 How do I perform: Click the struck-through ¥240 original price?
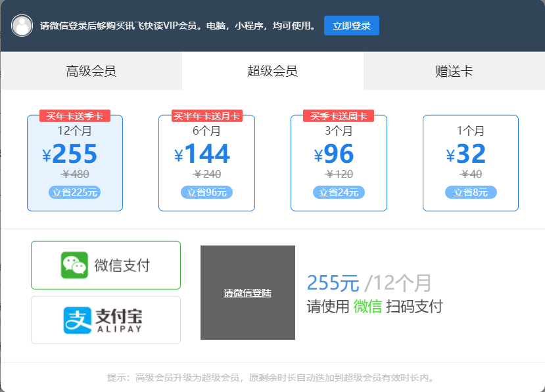coord(207,174)
